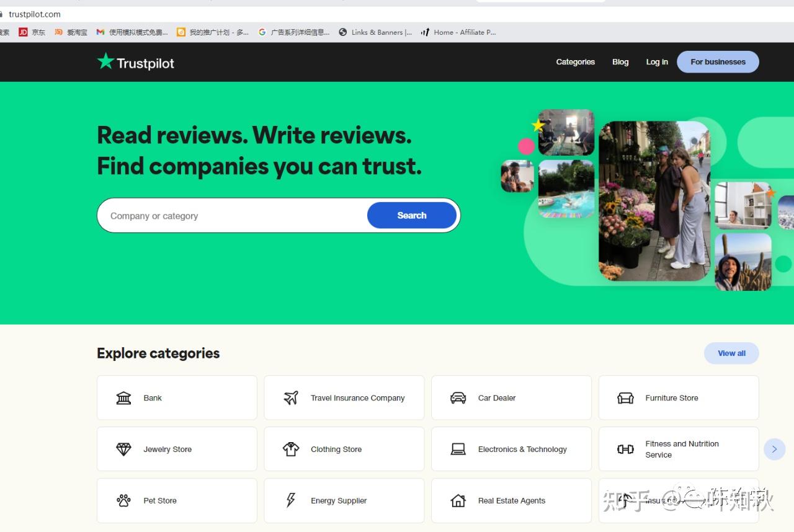
Task: Click 'Find companies you can trust.' line
Action: pos(259,166)
